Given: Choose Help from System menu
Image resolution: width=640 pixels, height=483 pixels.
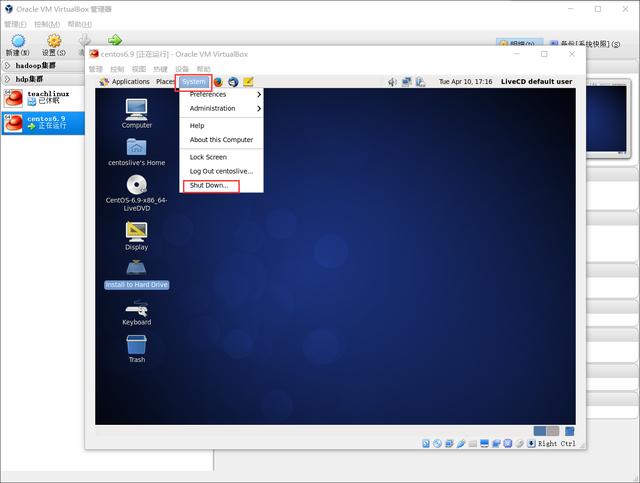Looking at the screenshot, I should [x=222, y=126].
